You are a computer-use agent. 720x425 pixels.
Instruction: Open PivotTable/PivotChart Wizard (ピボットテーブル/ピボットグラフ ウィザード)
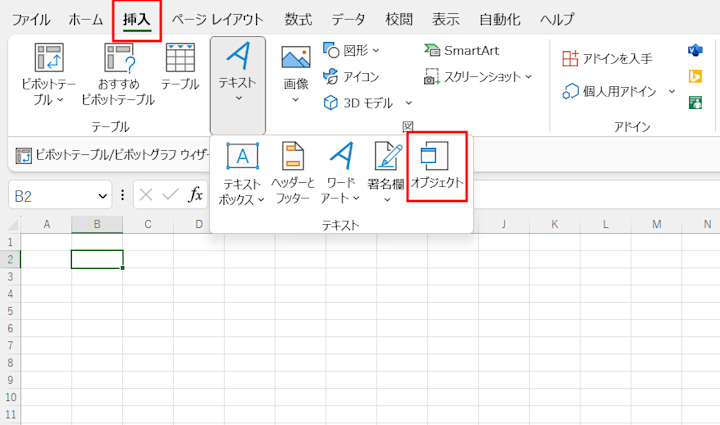coord(112,155)
